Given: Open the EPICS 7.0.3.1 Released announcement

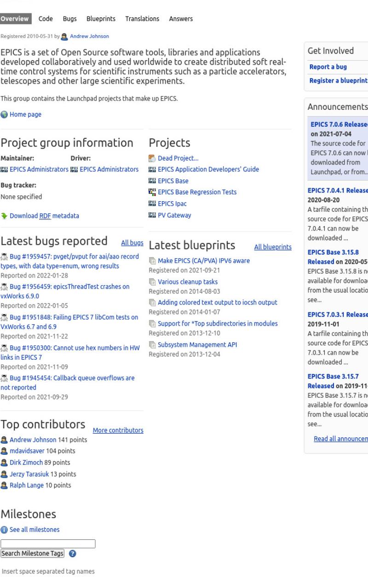Looking at the screenshot, I should pyautogui.click(x=338, y=314).
